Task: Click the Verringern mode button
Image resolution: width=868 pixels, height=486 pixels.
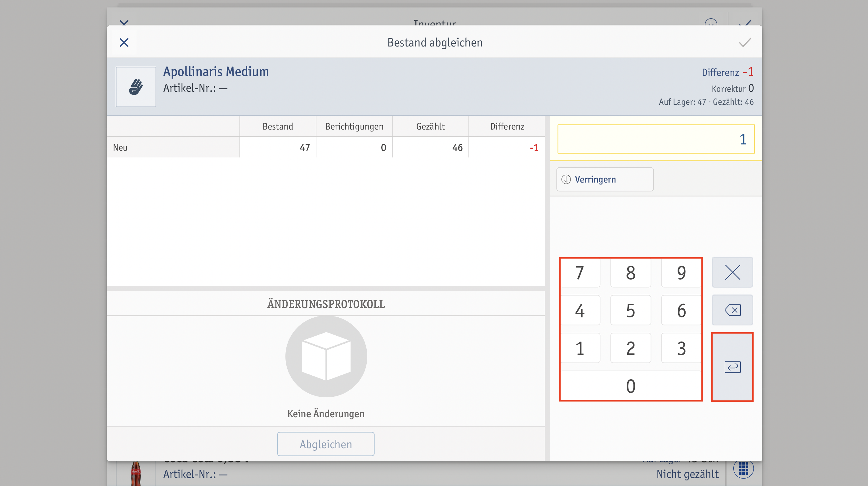Action: (605, 179)
